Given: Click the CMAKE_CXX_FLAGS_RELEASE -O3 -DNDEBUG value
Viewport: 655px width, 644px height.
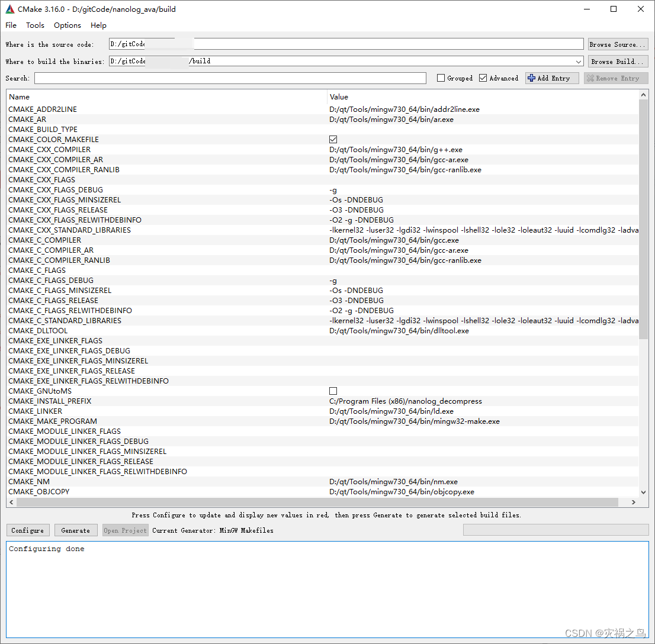Looking at the screenshot, I should coord(357,210).
